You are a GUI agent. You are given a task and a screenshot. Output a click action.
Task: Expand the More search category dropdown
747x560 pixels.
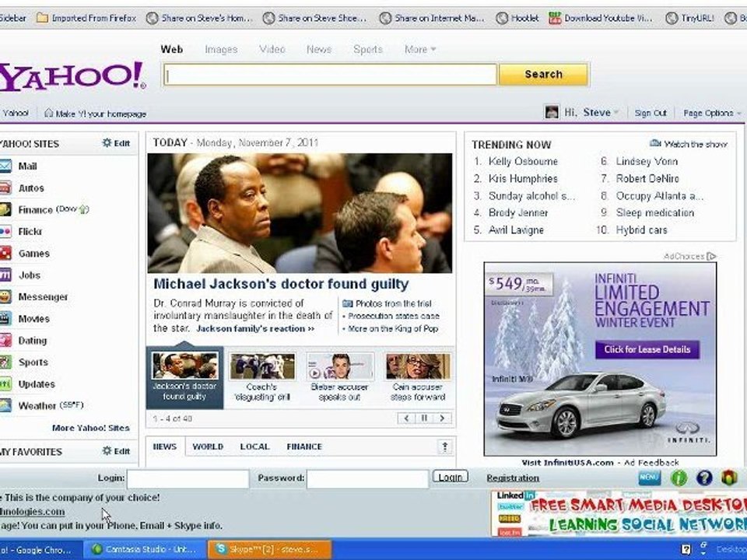(x=420, y=49)
